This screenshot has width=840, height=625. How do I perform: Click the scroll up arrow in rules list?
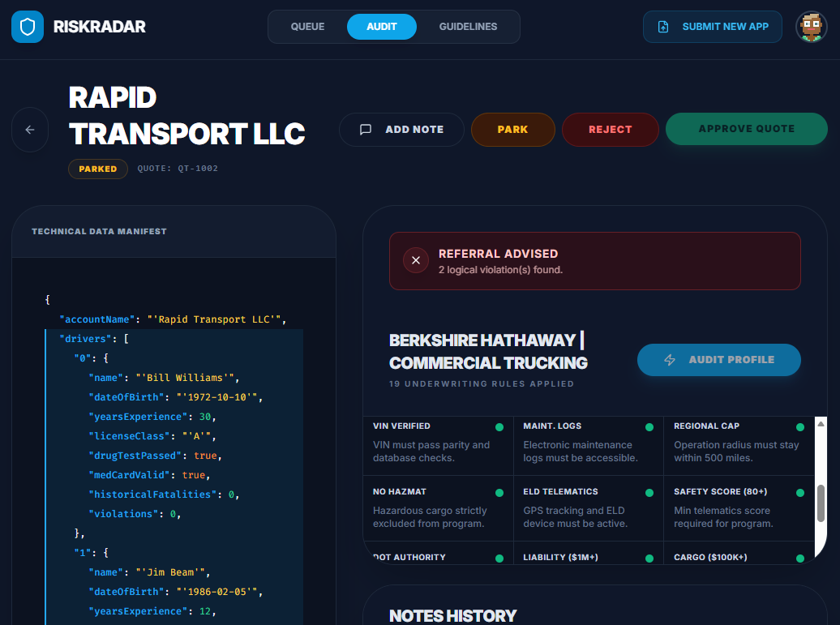tap(821, 424)
